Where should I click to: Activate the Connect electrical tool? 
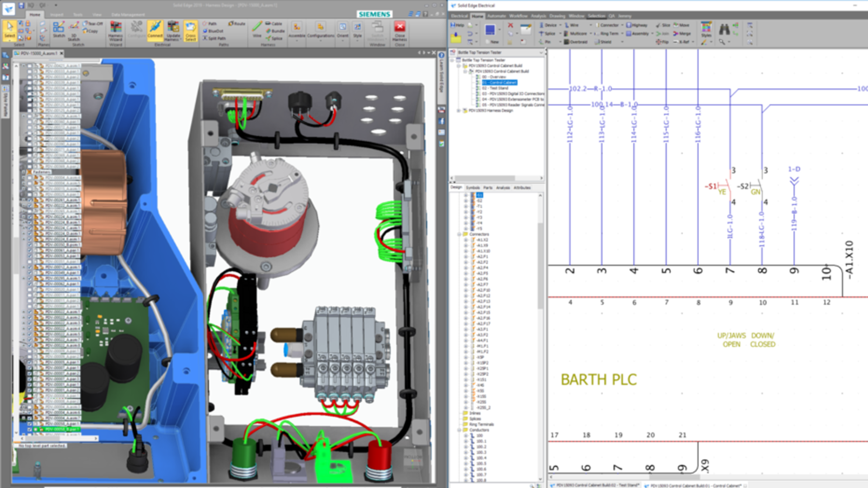tap(155, 30)
